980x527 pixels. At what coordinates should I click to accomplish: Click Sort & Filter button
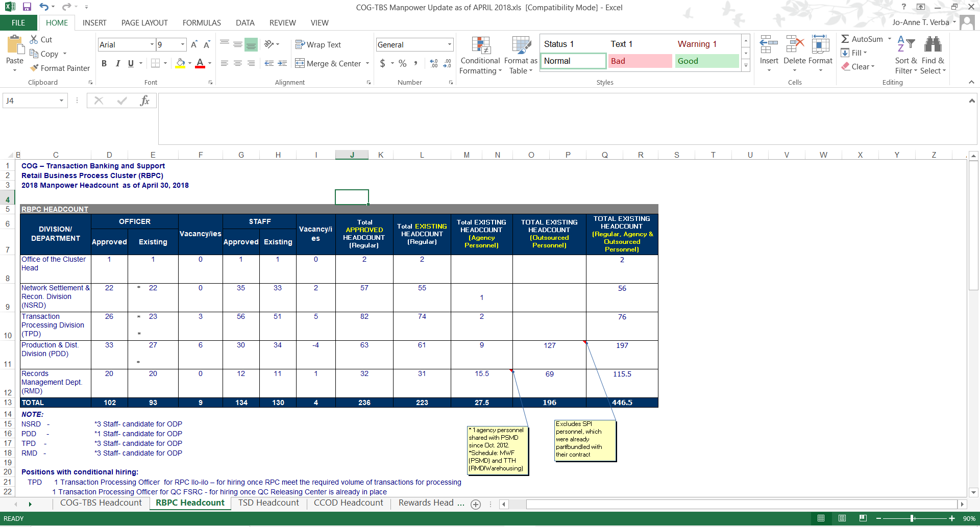906,56
